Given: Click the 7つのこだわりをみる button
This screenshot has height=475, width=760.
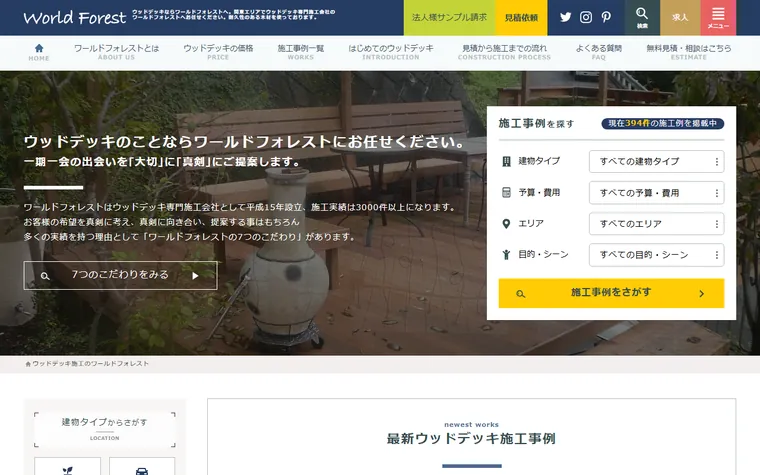Looking at the screenshot, I should [120, 275].
